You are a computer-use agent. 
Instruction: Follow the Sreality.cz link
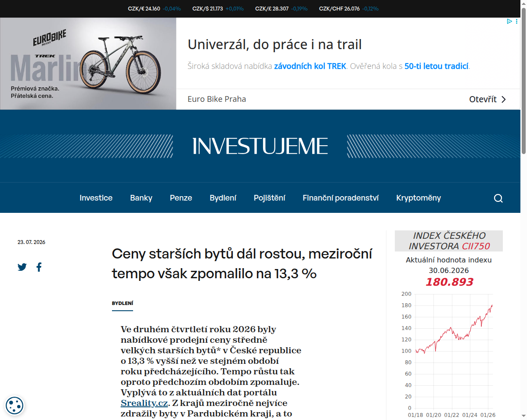144,403
